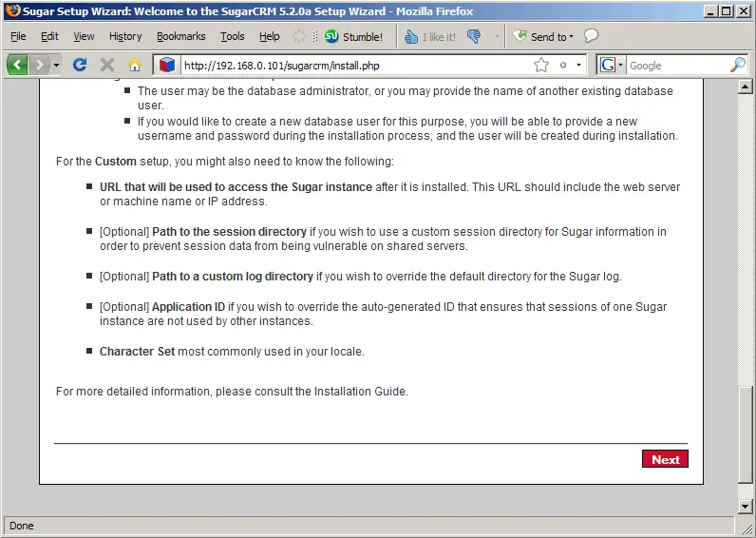This screenshot has height=538, width=756.
Task: Click the 'Done' status bar text
Action: [22, 526]
